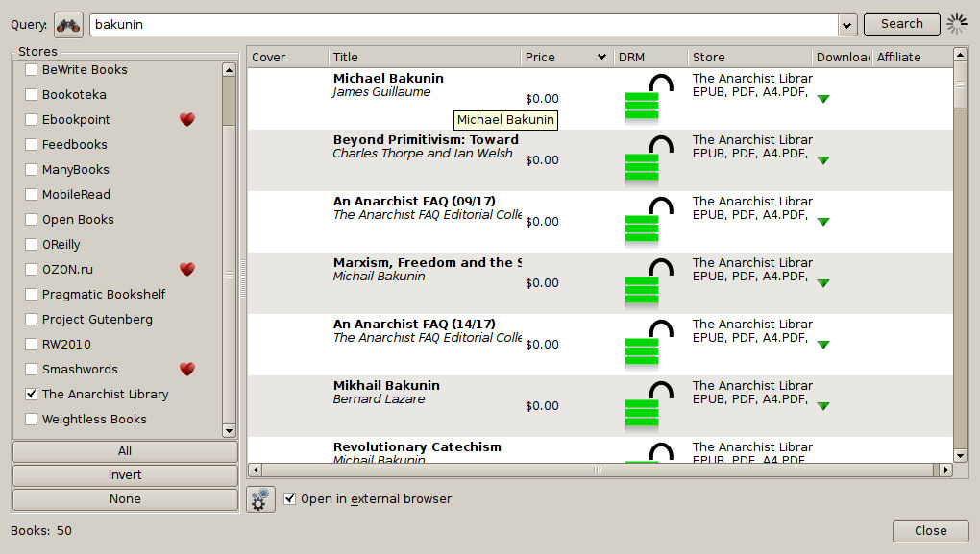Click the stores list scroll down arrow
Viewport: 980px width, 554px height.
point(229,431)
